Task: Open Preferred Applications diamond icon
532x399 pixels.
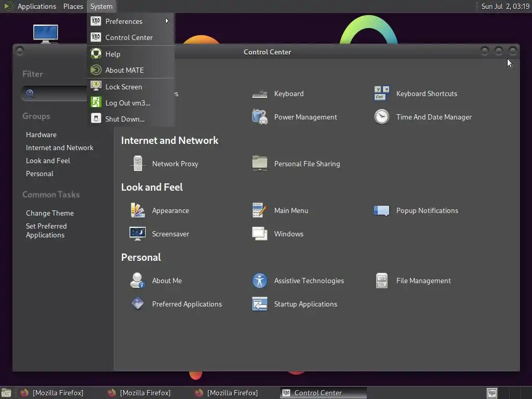Action: [137, 304]
